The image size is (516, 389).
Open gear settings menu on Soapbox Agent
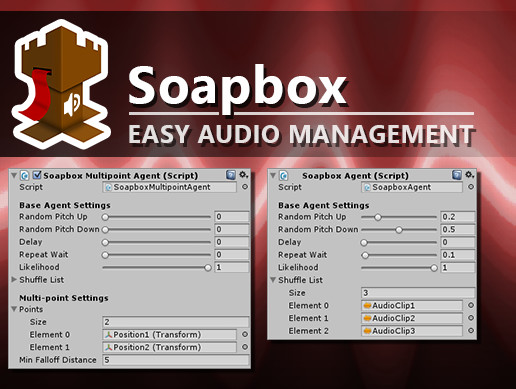click(x=469, y=174)
